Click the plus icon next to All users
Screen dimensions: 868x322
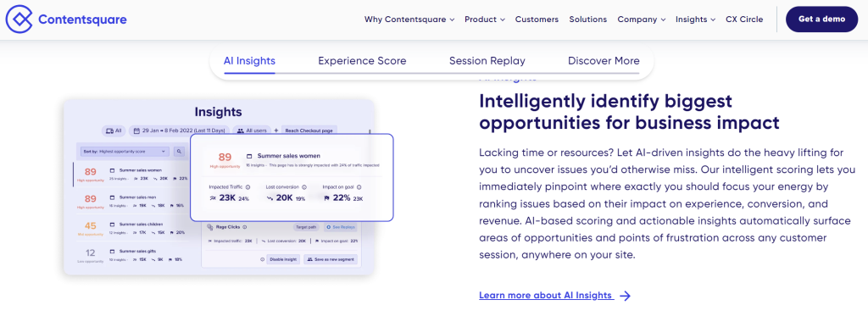pyautogui.click(x=276, y=130)
